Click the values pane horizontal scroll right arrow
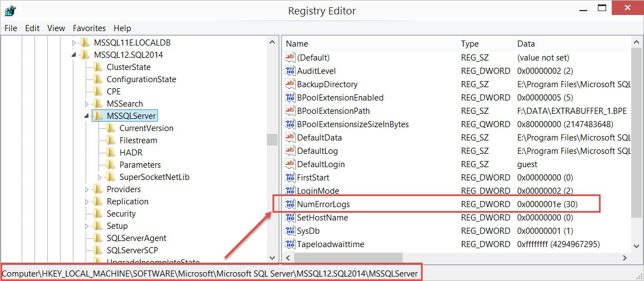This screenshot has width=644, height=281. coord(625,258)
